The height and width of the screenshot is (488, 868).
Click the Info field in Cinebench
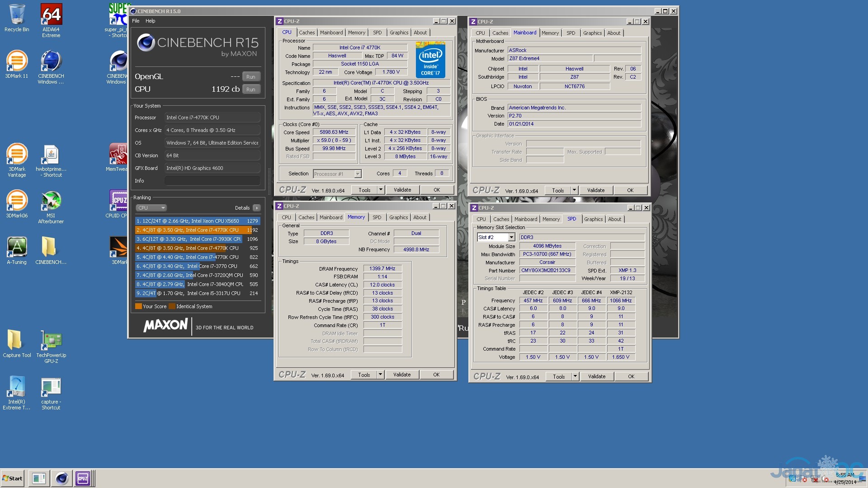(212, 181)
